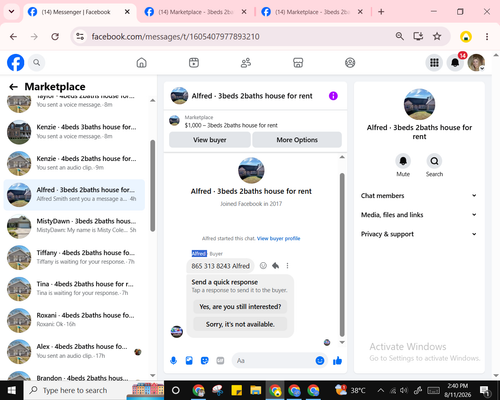This screenshot has height=400, width=500.
Task: Open Tiffany 4beds 2baths conversation
Action: [74, 257]
